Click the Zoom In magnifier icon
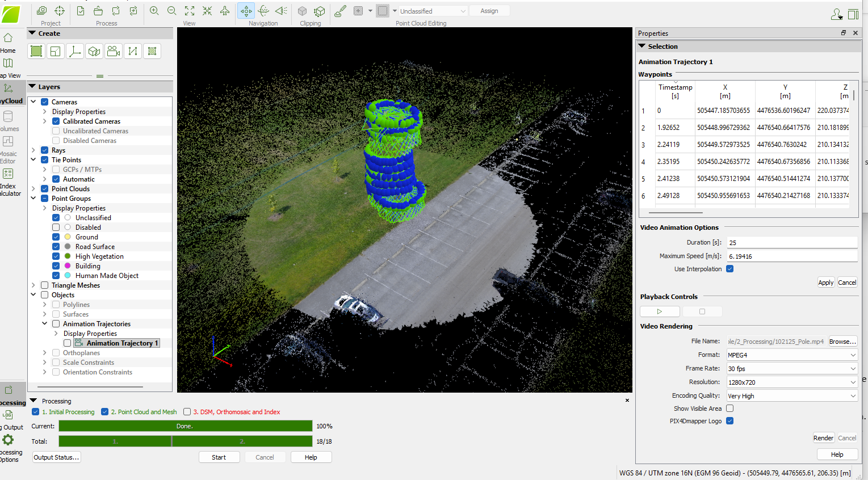The image size is (868, 480). [154, 11]
